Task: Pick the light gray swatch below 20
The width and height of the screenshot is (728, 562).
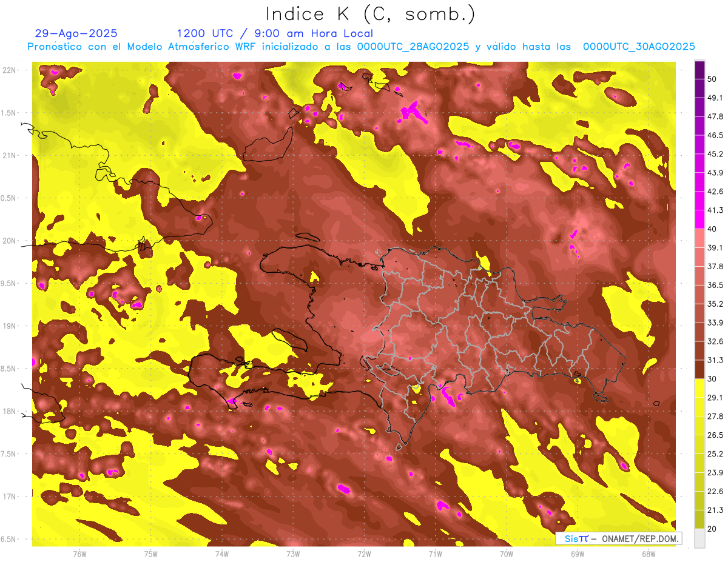Action: click(x=699, y=538)
